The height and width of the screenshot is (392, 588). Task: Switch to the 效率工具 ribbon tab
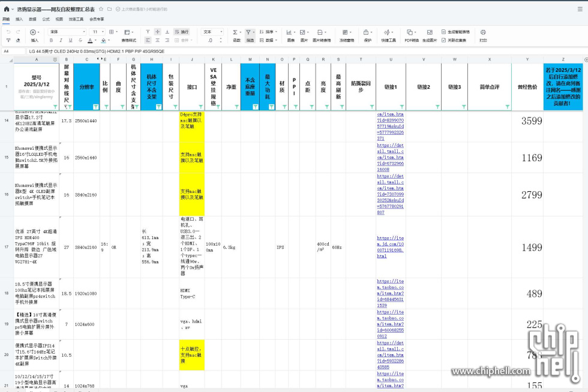(76, 19)
